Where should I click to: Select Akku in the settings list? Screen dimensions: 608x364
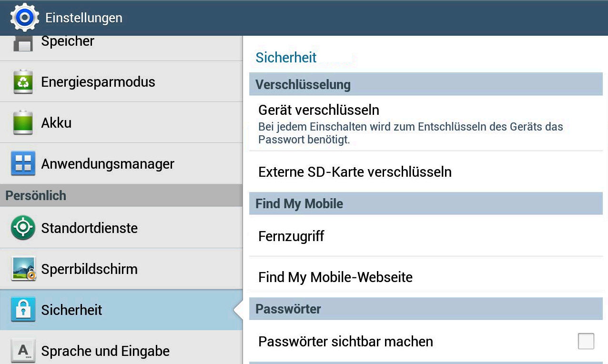coord(56,123)
